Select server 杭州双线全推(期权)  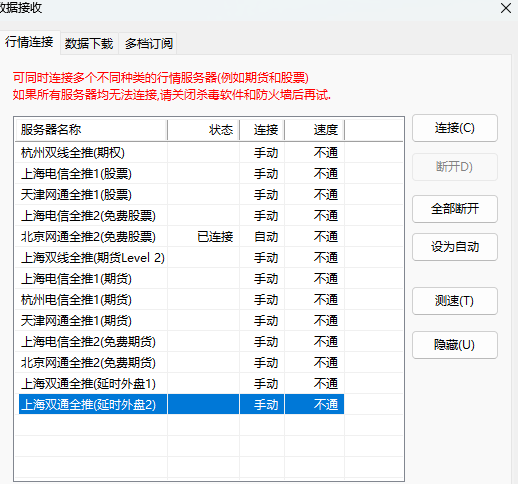pos(73,153)
